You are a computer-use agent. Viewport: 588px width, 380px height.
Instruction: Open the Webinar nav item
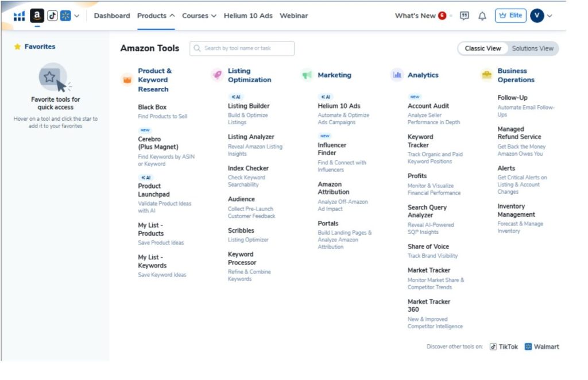[x=293, y=16]
